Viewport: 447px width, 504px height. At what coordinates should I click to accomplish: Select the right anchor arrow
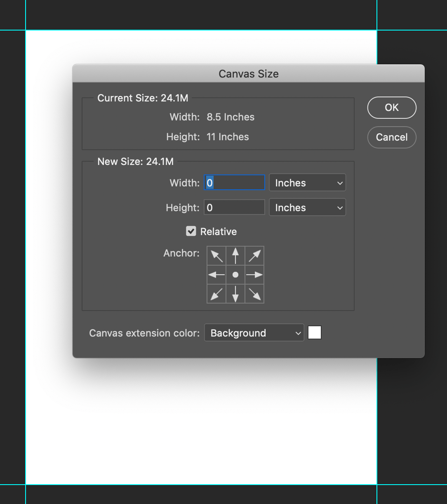(x=254, y=274)
